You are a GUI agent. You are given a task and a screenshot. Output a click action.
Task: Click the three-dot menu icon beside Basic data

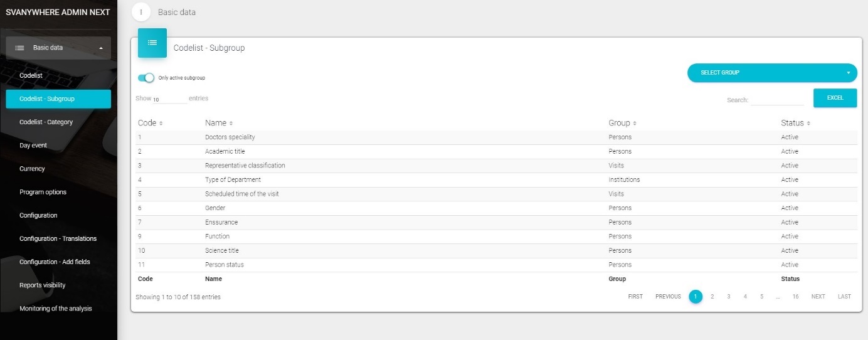[141, 12]
